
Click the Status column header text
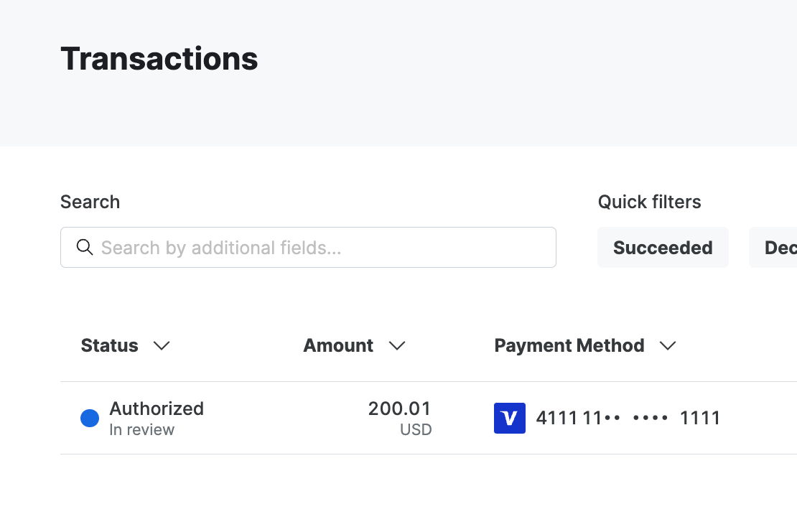tap(109, 345)
